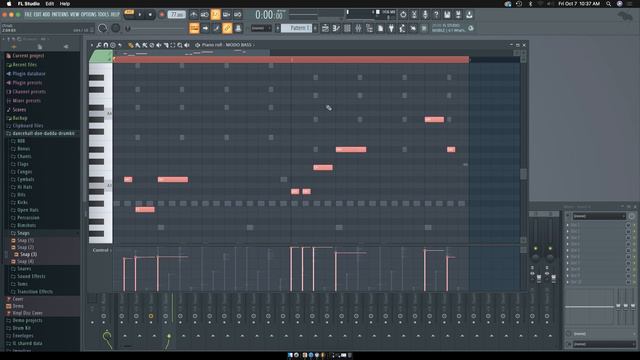Toggle the Pat/Song mode switch
640x360 pixels.
point(129,13)
